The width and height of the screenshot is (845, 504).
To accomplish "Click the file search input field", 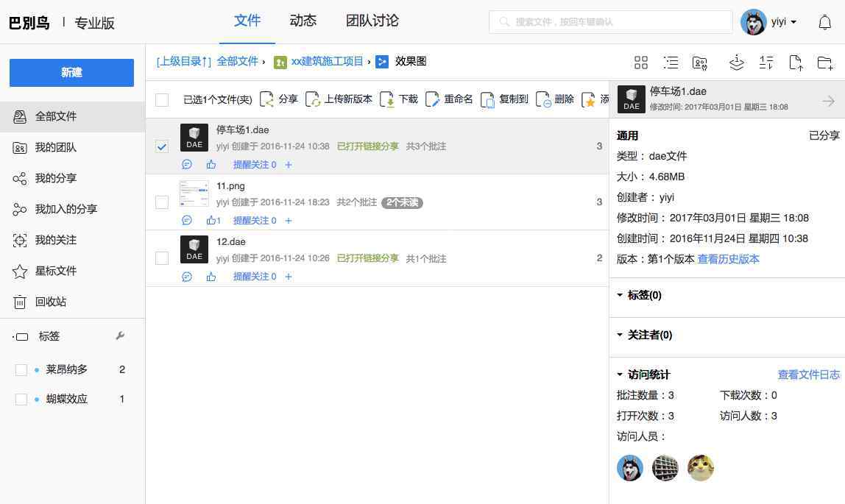I will [x=610, y=22].
